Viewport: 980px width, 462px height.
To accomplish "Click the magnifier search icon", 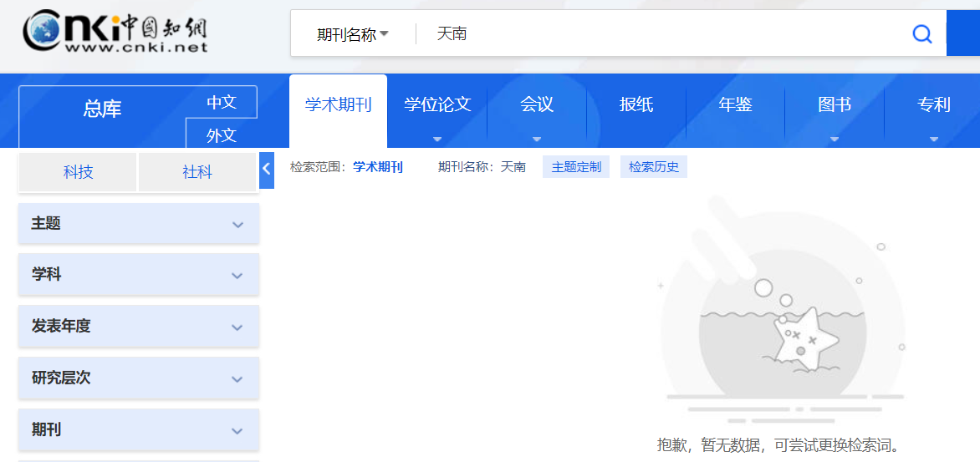I will [921, 34].
